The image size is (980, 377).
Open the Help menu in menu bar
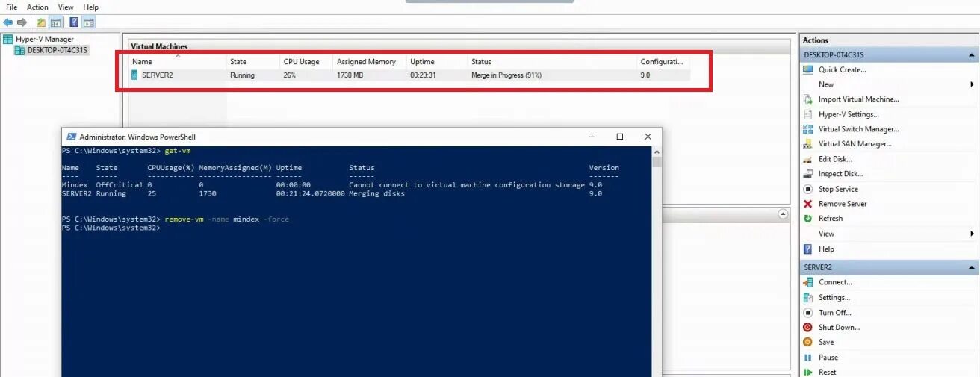(90, 7)
